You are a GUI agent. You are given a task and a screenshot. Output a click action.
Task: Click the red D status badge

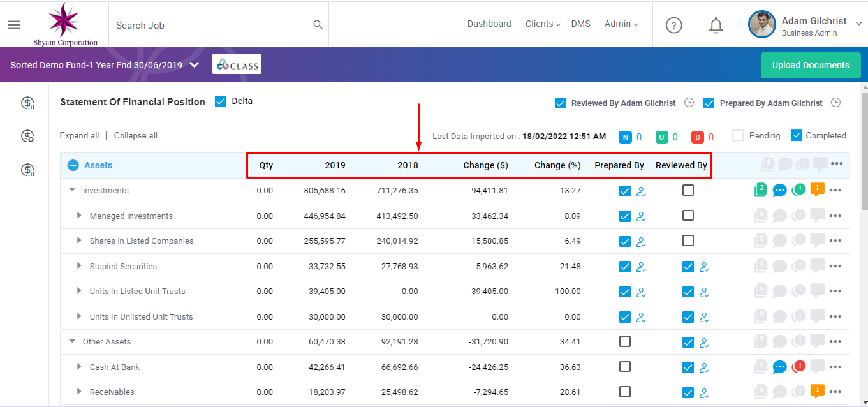coord(697,137)
